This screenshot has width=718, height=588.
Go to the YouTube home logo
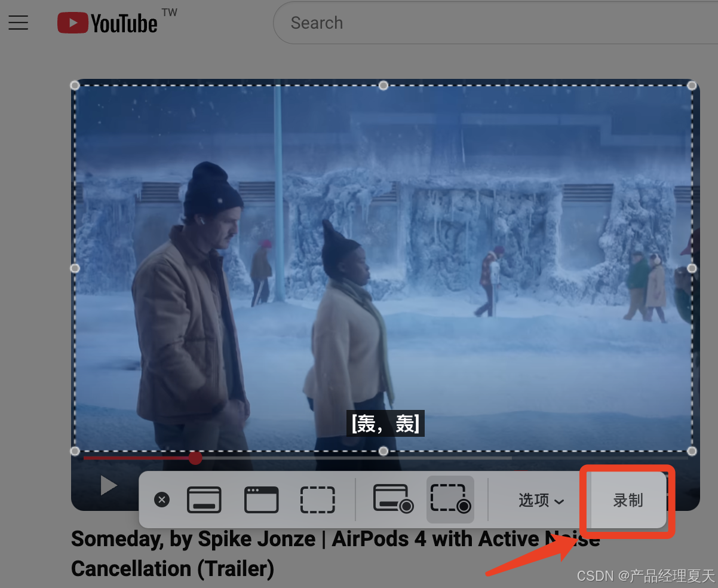coord(108,23)
